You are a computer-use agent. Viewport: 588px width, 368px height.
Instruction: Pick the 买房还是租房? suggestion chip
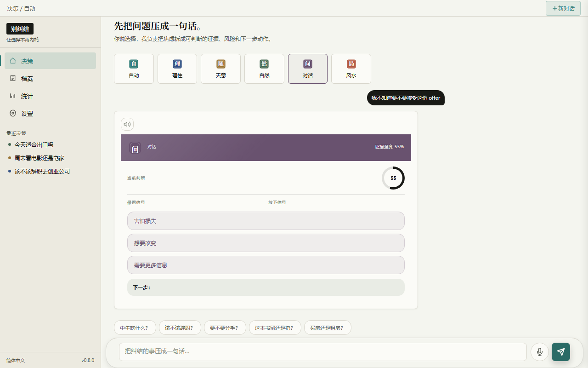point(328,328)
